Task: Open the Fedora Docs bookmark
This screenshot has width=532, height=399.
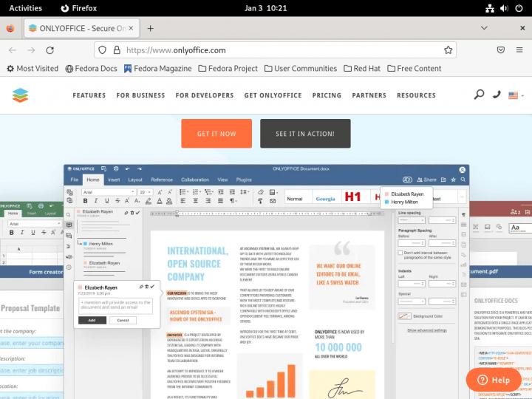Action: pyautogui.click(x=92, y=69)
